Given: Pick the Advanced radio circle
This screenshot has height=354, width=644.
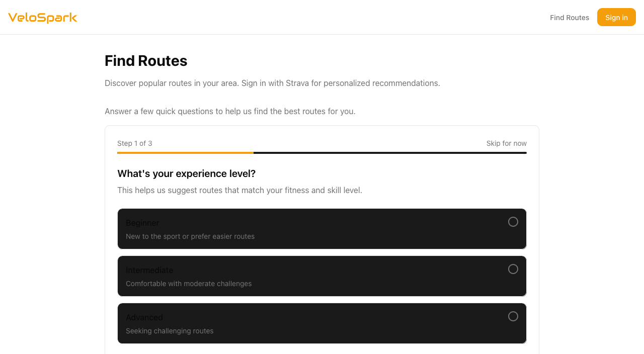Looking at the screenshot, I should point(513,316).
